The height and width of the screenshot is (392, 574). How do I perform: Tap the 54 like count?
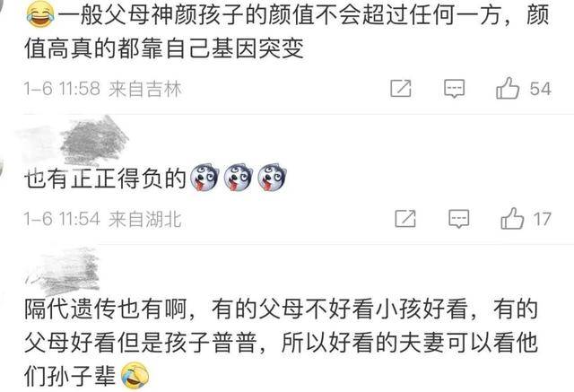[x=540, y=89]
